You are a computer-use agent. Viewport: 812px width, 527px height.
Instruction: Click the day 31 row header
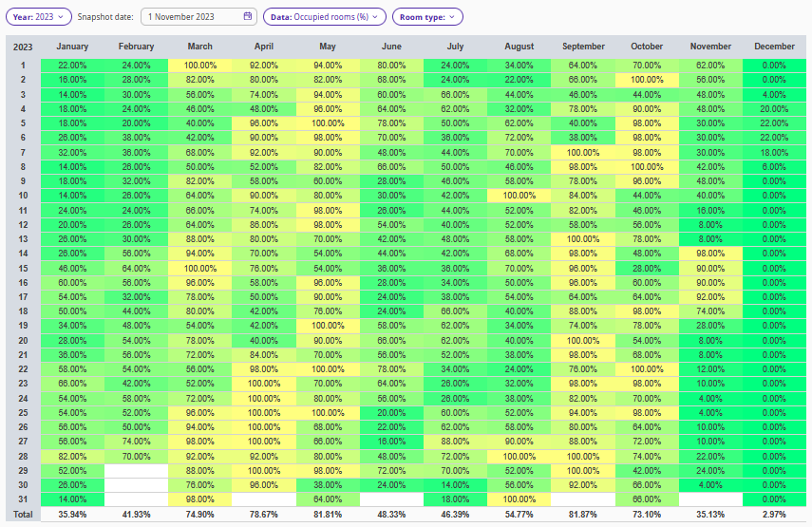[x=23, y=499]
